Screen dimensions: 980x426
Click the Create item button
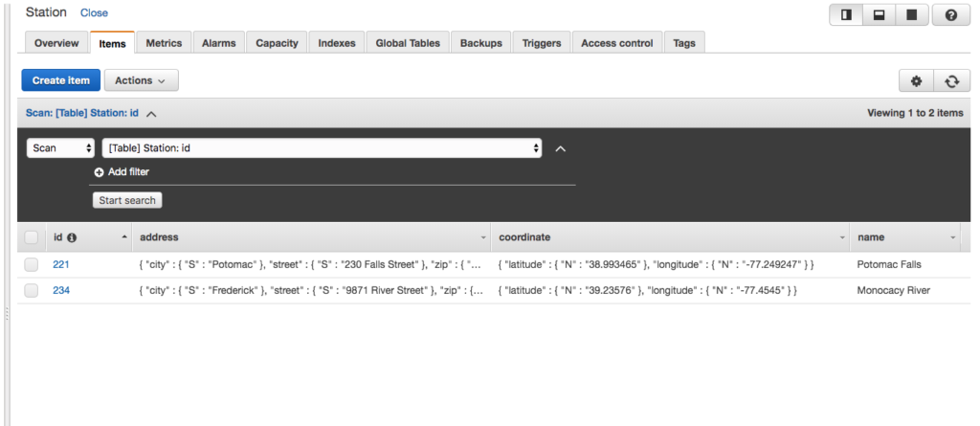(x=60, y=80)
